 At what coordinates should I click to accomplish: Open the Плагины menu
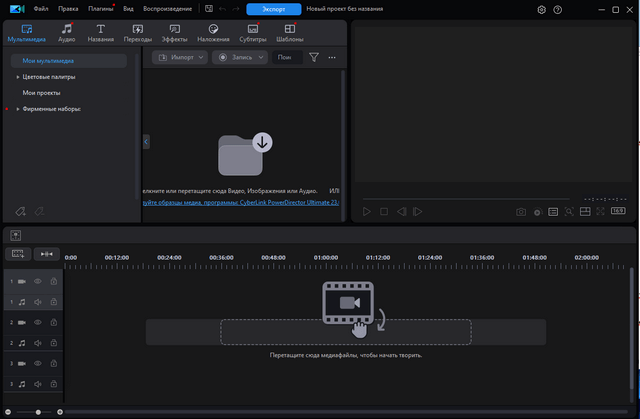[x=100, y=9]
